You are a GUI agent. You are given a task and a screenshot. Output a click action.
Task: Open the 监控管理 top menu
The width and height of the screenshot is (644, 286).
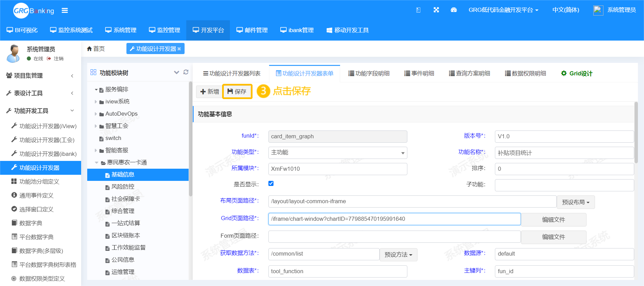(x=165, y=30)
